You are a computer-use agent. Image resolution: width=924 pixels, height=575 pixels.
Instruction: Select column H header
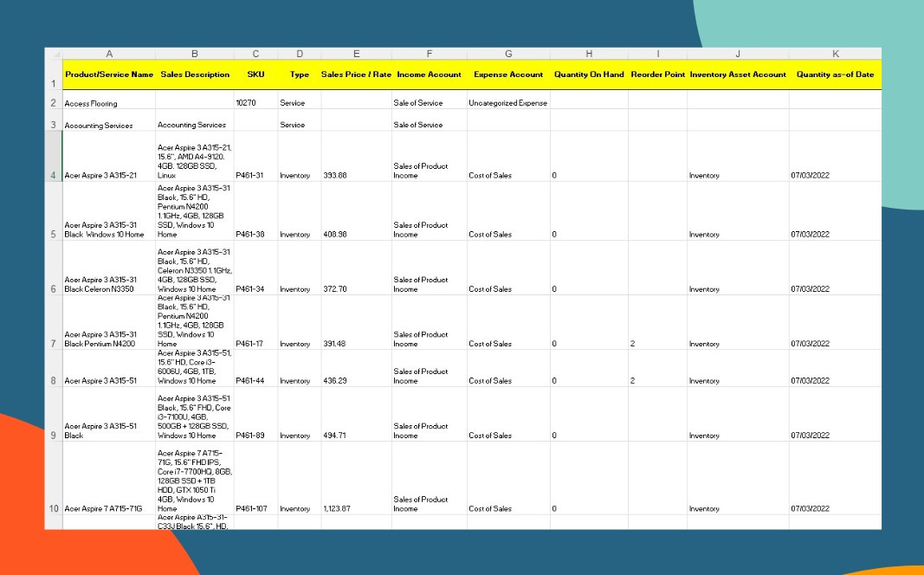[x=589, y=54]
